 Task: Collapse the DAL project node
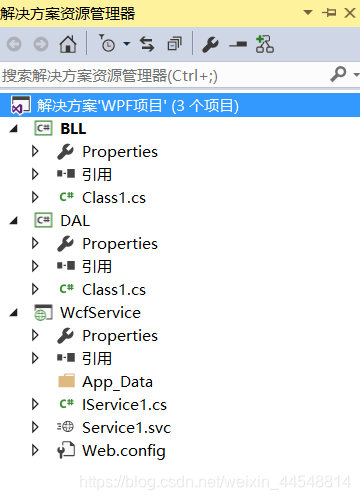(14, 221)
